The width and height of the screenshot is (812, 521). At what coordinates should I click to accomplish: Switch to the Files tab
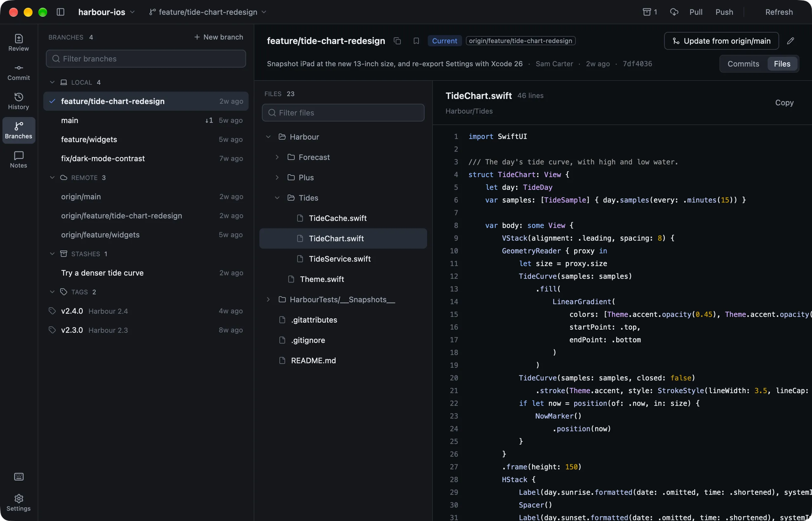(x=782, y=64)
